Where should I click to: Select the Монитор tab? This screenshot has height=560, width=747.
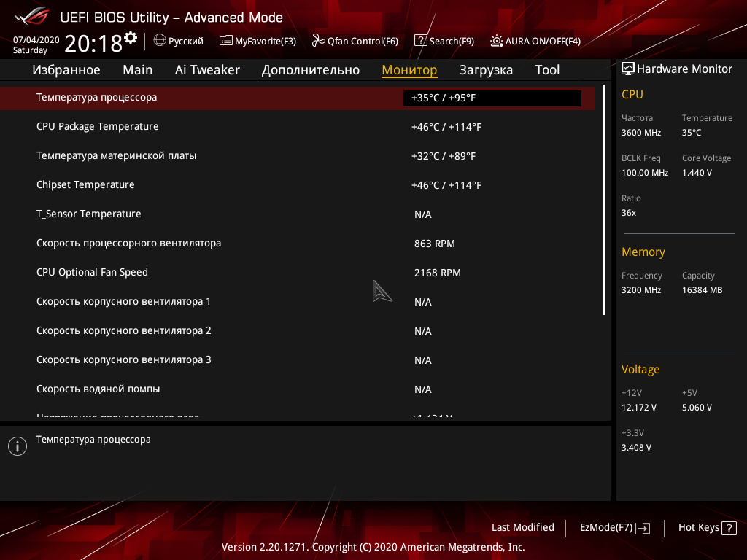[409, 70]
